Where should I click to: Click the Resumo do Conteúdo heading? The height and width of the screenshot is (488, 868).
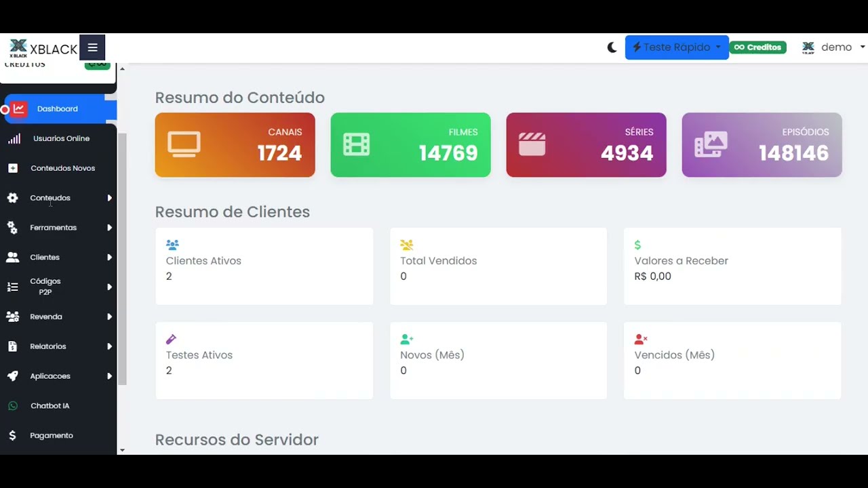click(240, 98)
